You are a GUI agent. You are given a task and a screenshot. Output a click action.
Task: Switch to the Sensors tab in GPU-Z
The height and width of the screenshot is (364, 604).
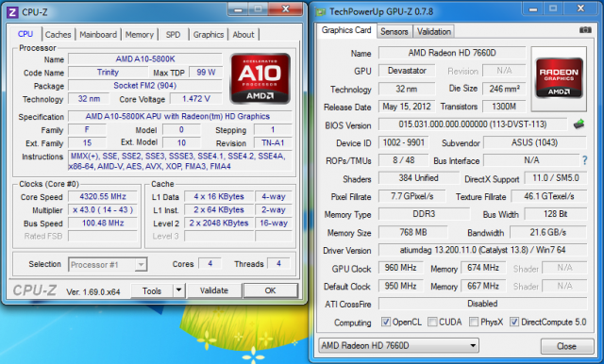coord(394,31)
